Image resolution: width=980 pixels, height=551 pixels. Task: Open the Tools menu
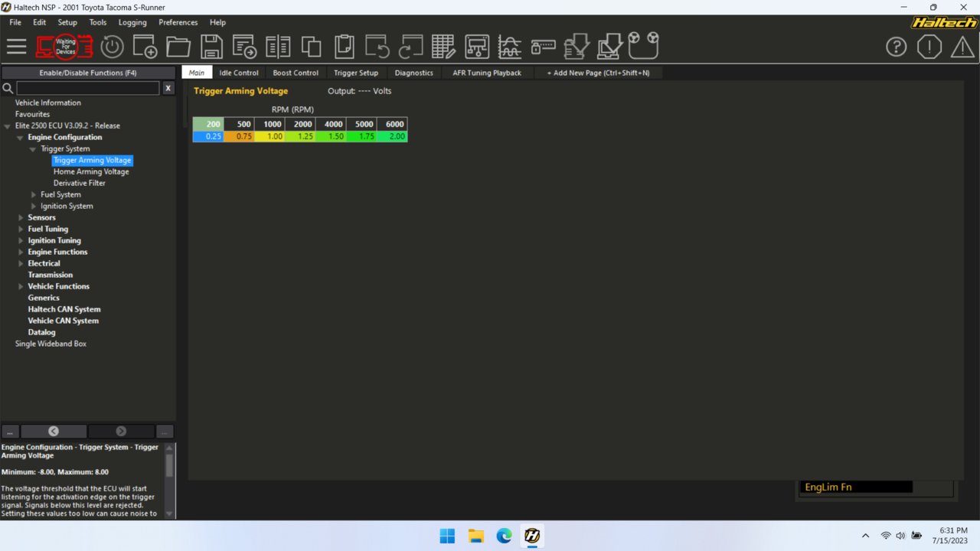point(98,22)
